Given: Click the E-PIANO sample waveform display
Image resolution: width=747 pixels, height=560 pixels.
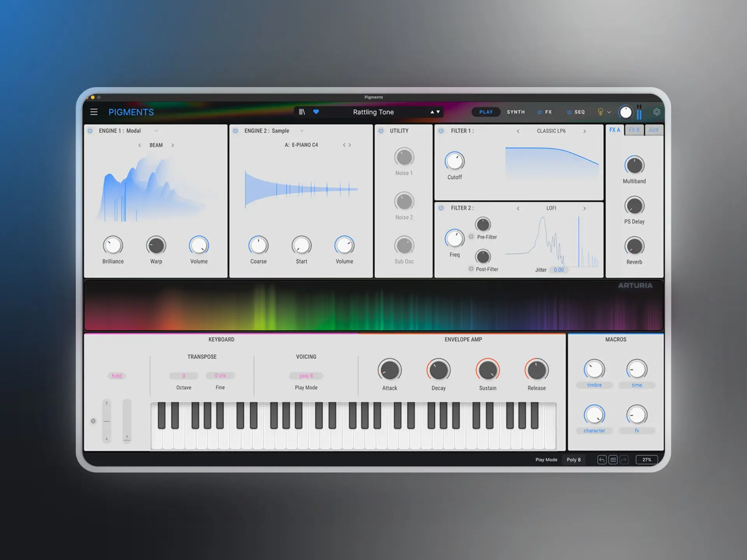Looking at the screenshot, I should coord(301,189).
